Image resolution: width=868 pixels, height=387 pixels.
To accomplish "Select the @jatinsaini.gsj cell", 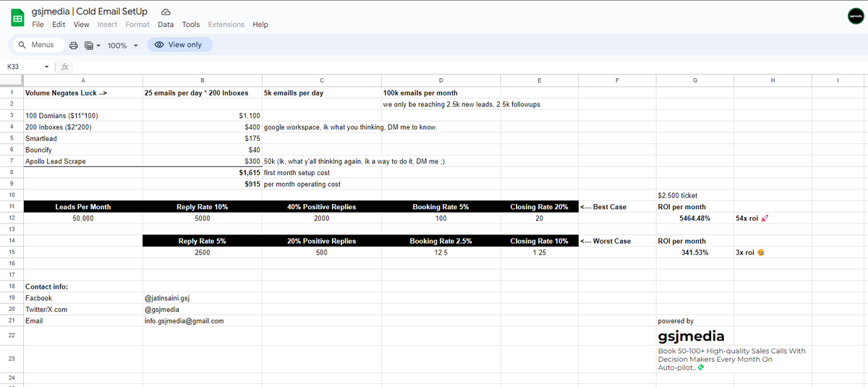I will coord(202,298).
